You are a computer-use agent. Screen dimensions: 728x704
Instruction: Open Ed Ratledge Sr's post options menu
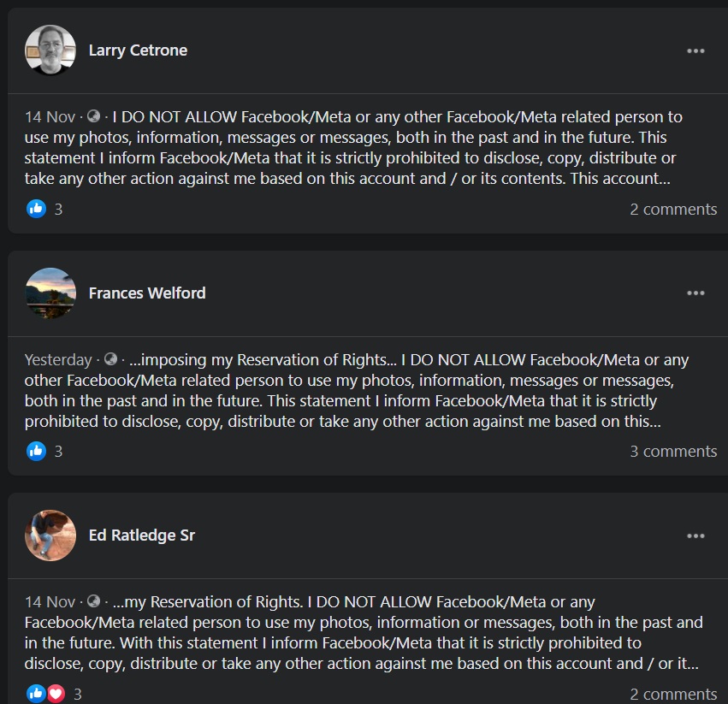[695, 536]
